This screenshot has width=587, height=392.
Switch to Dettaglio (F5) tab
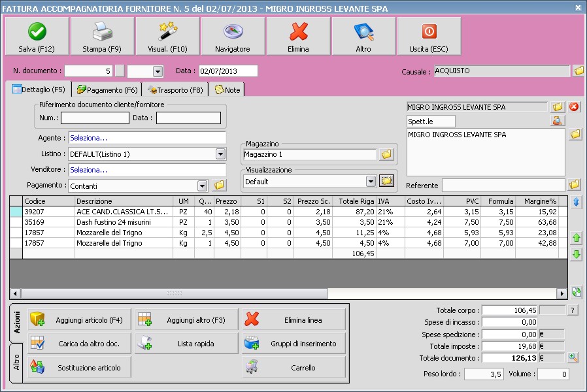coord(39,90)
